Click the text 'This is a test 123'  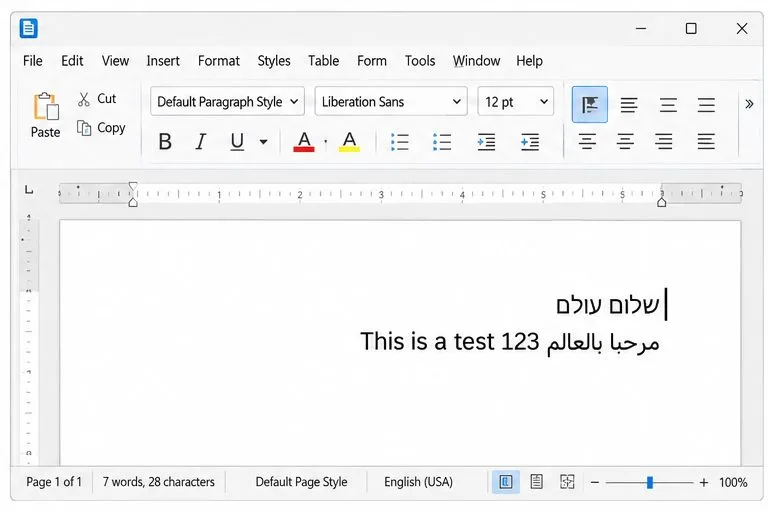coord(450,341)
